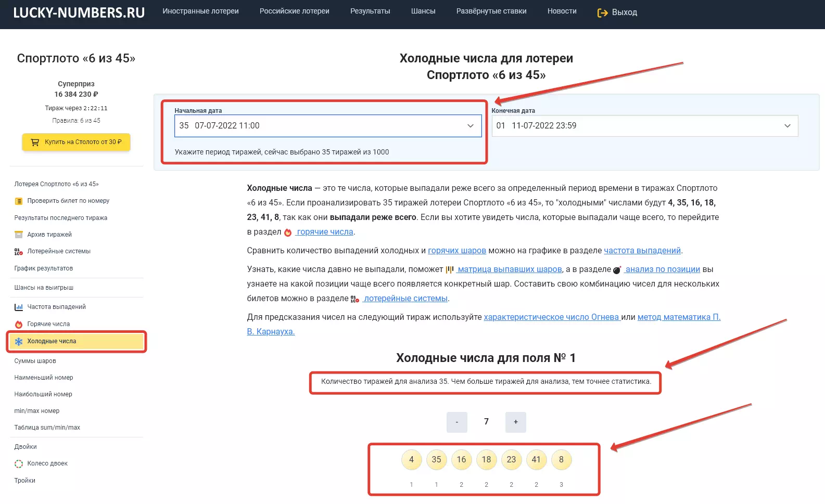This screenshot has width=825, height=504.
Task: Click the pair wheel circle icon
Action: (19, 463)
